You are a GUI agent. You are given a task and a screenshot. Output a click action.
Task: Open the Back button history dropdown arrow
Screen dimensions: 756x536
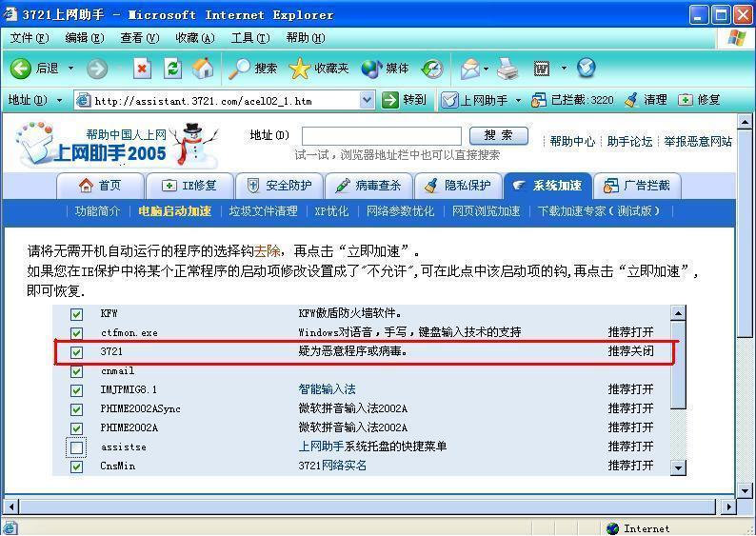(70, 69)
